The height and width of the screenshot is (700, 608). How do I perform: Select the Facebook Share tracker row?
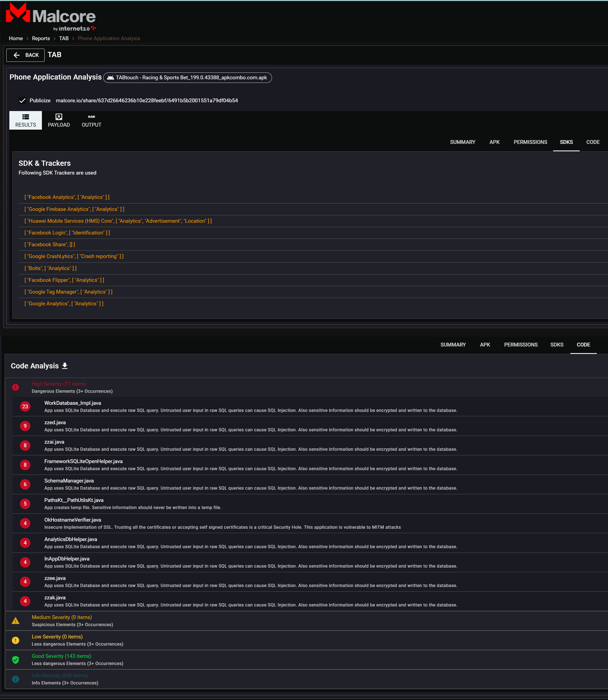pyautogui.click(x=313, y=244)
